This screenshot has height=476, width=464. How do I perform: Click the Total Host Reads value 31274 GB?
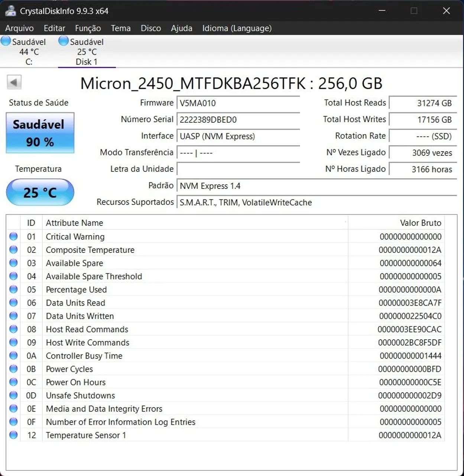pyautogui.click(x=423, y=103)
